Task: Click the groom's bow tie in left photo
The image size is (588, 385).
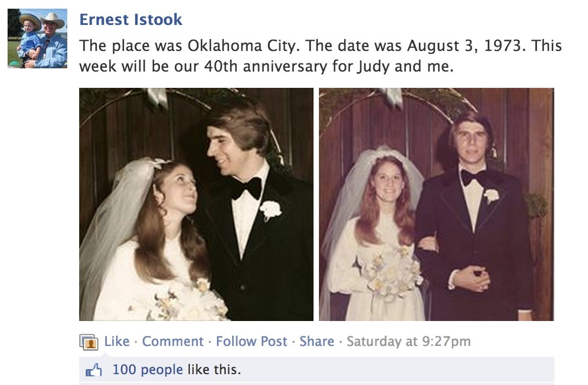Action: [246, 188]
